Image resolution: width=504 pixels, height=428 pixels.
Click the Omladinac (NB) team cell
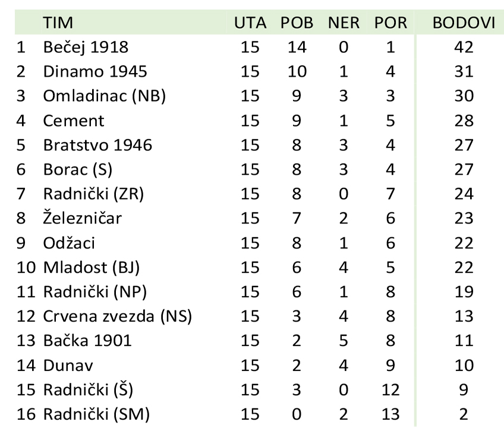point(104,96)
